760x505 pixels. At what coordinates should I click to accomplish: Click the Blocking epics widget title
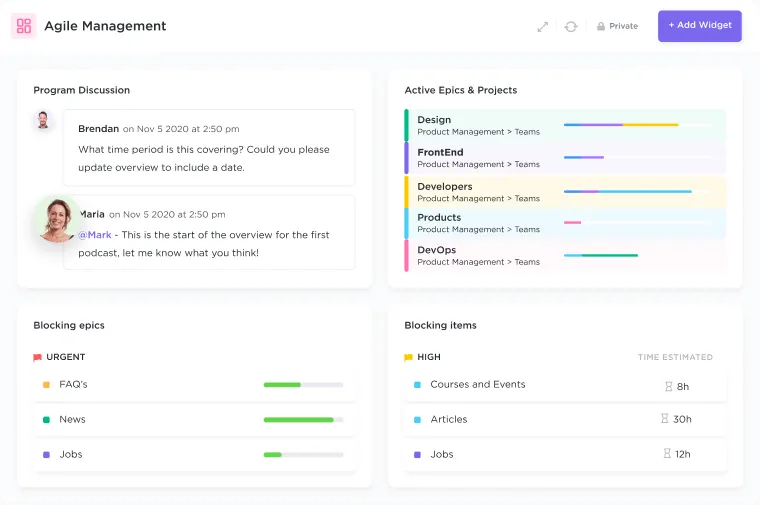[x=69, y=325]
